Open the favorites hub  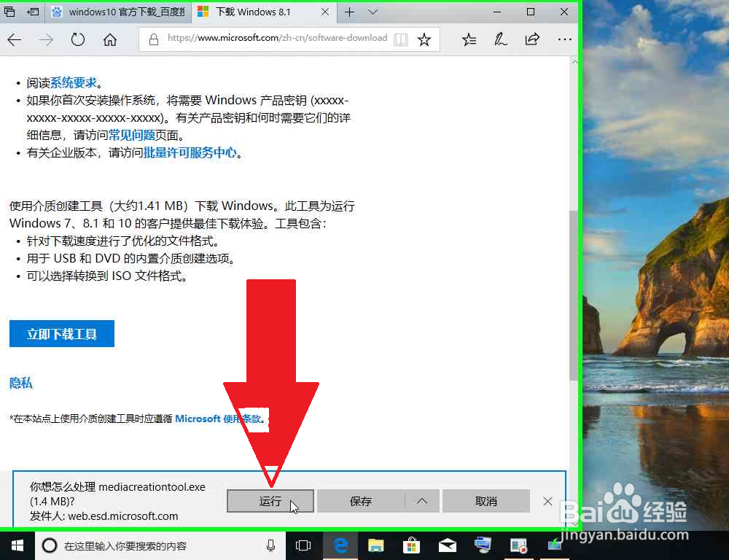tap(469, 39)
